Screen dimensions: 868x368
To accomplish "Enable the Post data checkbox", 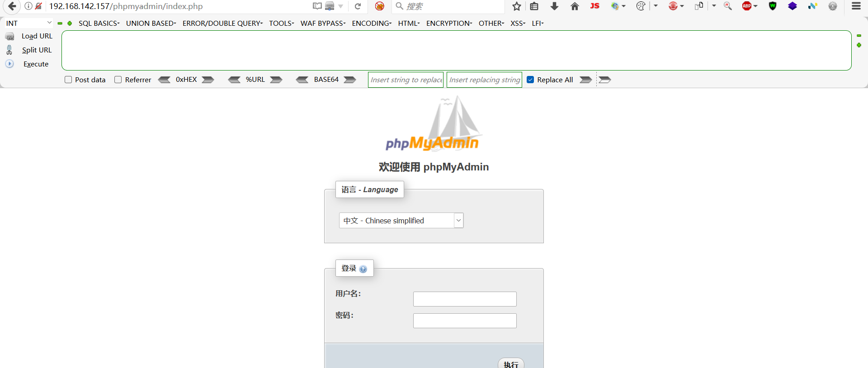I will pyautogui.click(x=68, y=80).
